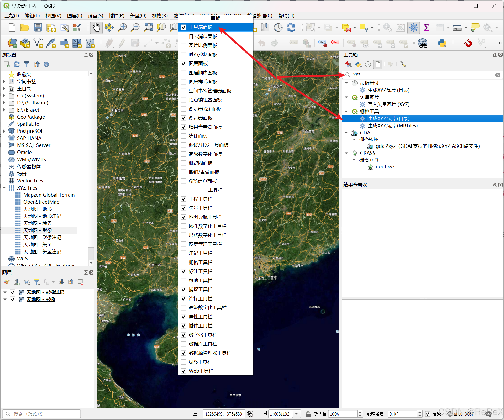The height and width of the screenshot is (420, 504).
Task: Collapse GDAL toolbox group
Action: 346,133
